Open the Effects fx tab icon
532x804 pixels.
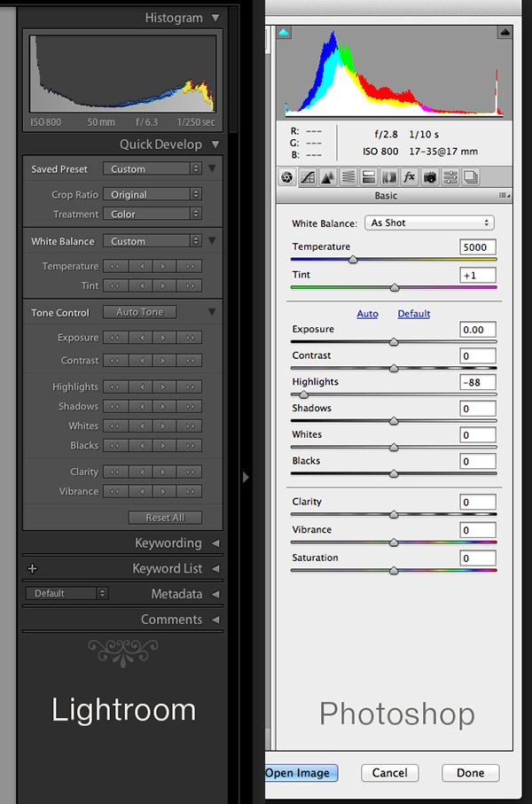pyautogui.click(x=410, y=177)
